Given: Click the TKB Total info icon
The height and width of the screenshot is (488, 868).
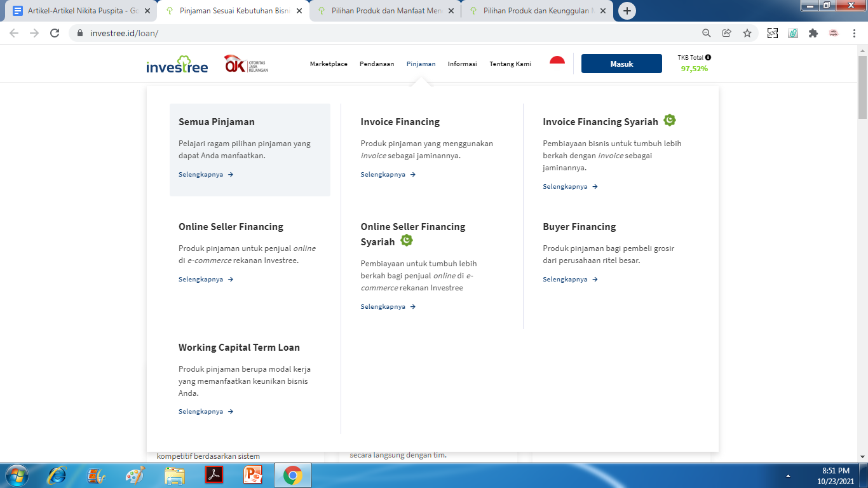Looking at the screenshot, I should [708, 57].
